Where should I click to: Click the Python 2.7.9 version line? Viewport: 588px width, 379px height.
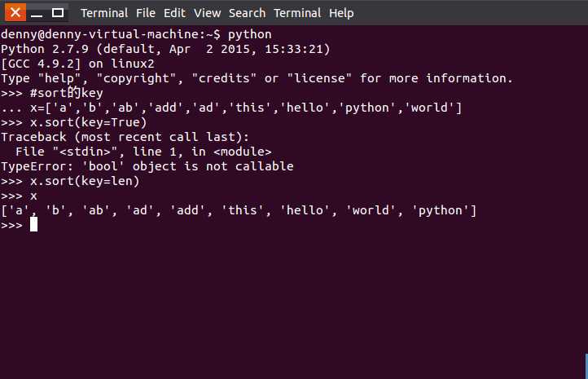(165, 49)
